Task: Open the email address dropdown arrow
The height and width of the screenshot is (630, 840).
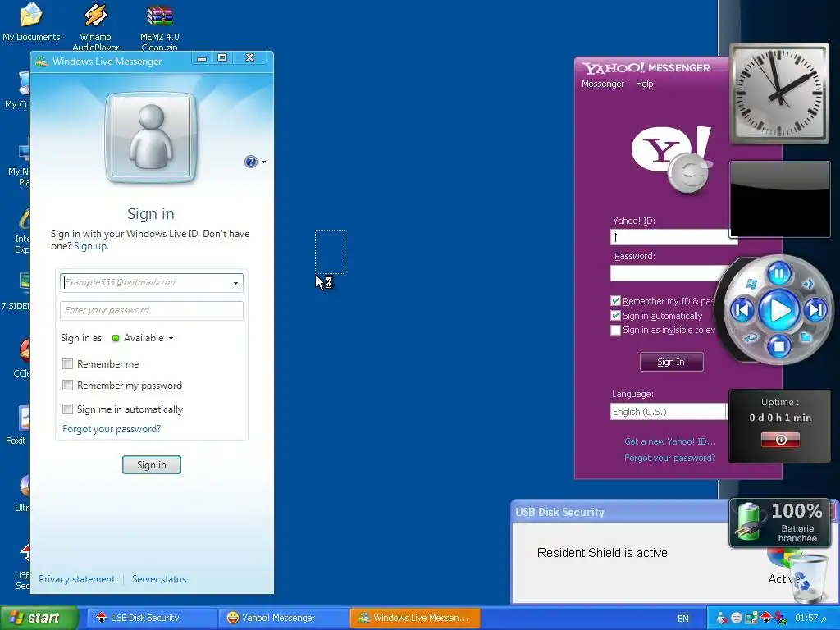Action: point(235,283)
